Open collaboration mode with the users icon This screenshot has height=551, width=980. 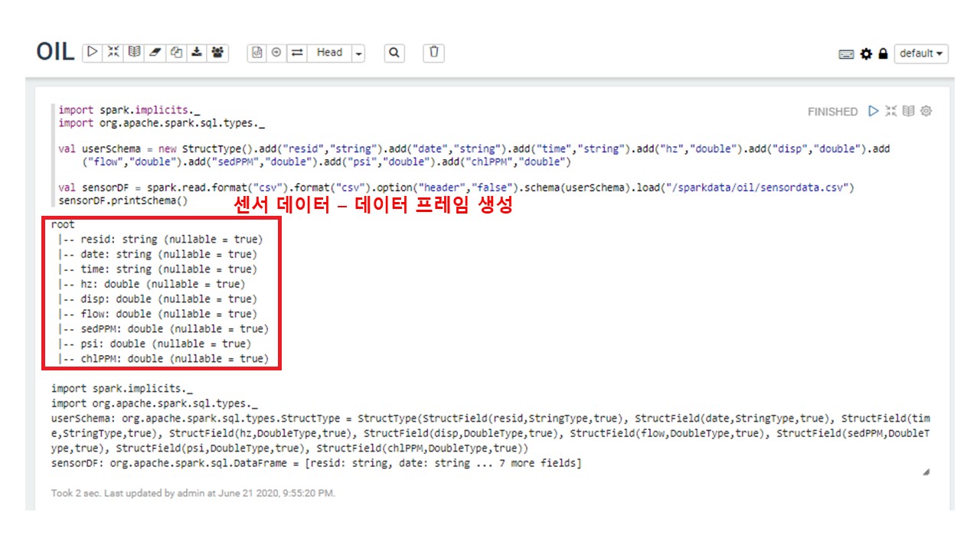click(218, 53)
